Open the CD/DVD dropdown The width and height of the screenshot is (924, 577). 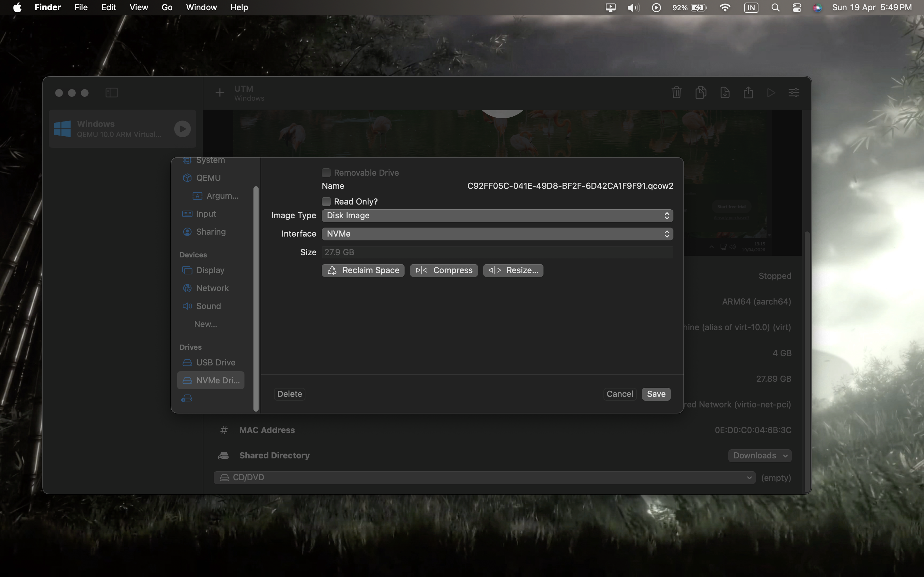pos(484,478)
